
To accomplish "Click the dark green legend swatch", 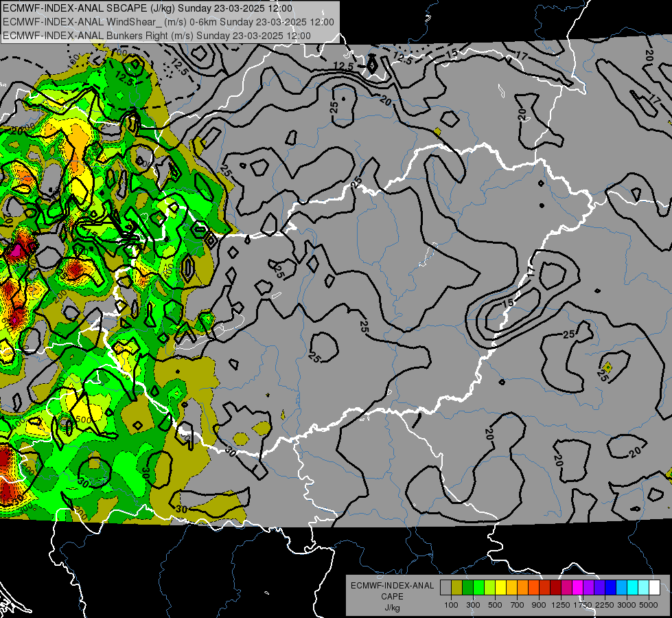I will click(467, 588).
